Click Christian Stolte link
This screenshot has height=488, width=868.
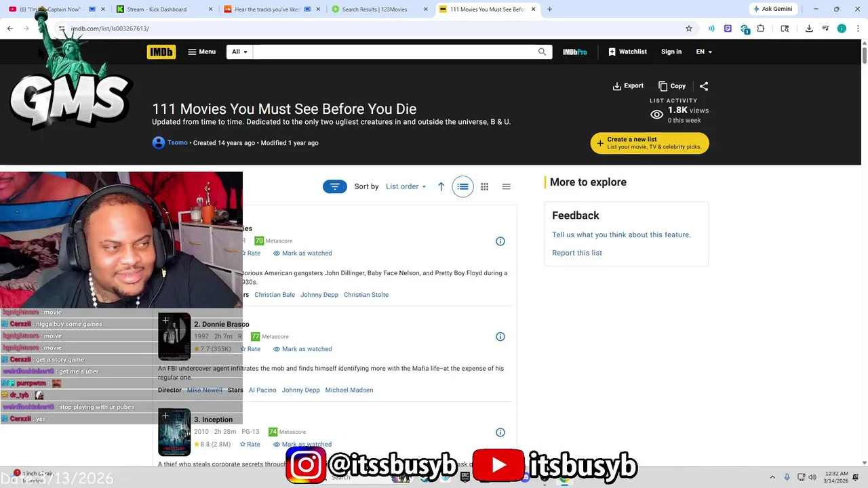coord(366,295)
